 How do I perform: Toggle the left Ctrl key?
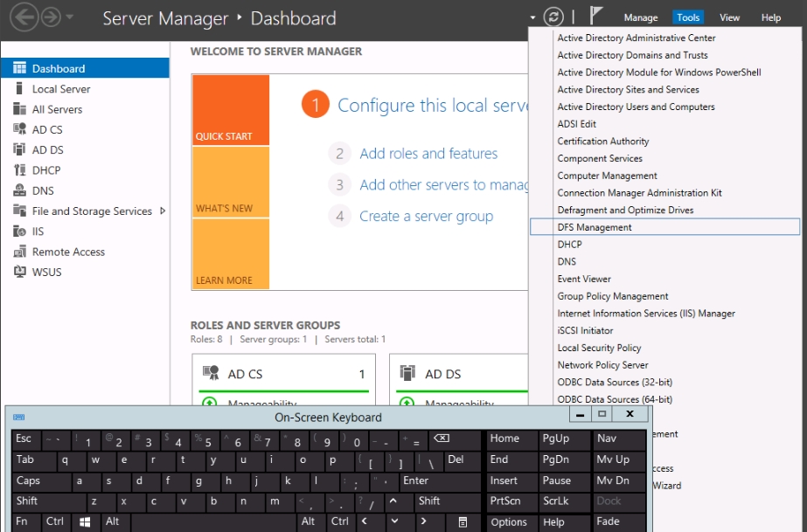click(56, 522)
